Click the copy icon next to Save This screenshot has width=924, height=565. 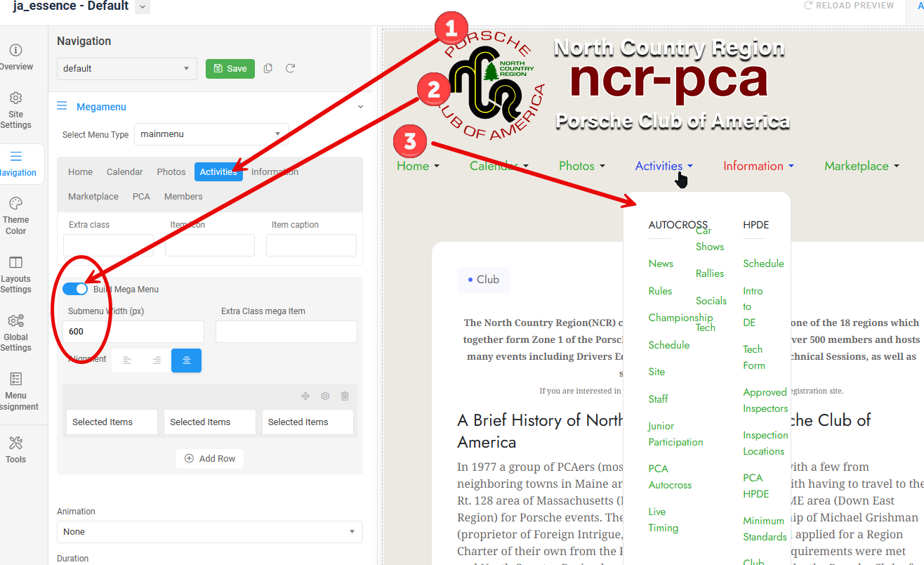point(268,68)
